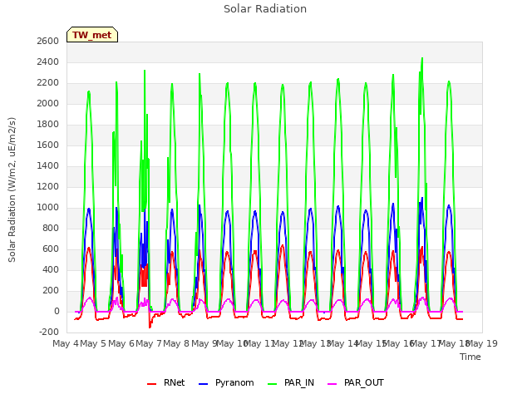
Task: Click the 2000 y-axis tick label
Action: click(48, 103)
